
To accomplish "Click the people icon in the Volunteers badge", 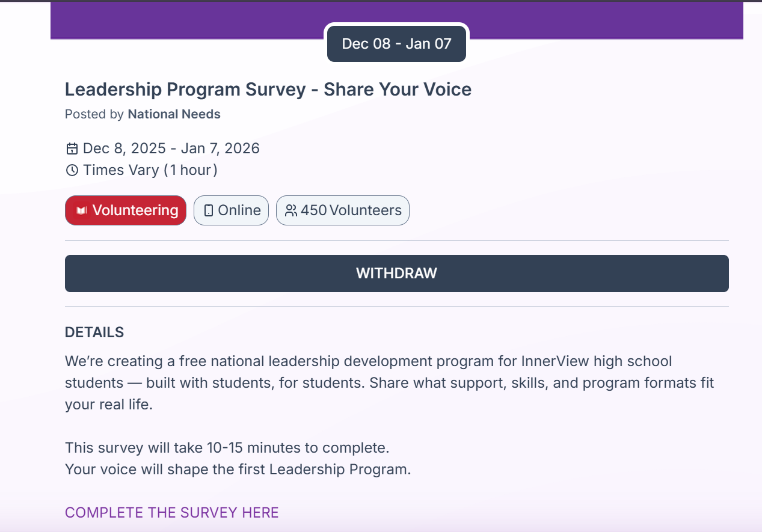I will point(291,210).
